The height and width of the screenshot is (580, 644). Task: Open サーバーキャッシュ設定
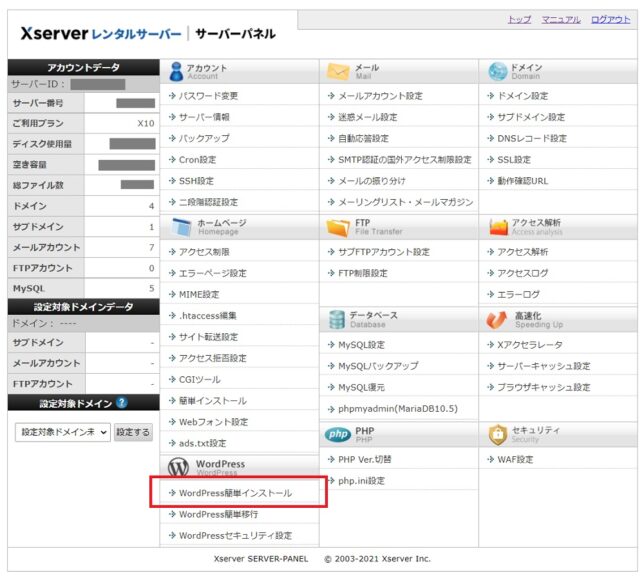pos(543,366)
